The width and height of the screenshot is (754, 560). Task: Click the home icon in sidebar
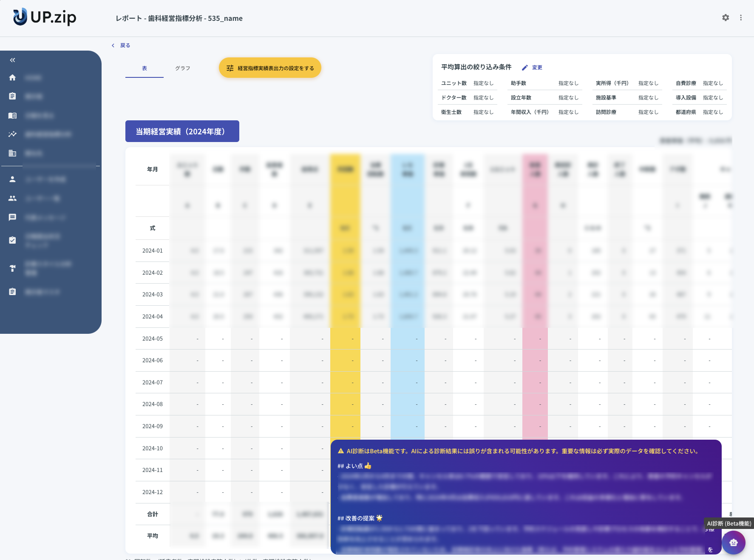coord(12,77)
